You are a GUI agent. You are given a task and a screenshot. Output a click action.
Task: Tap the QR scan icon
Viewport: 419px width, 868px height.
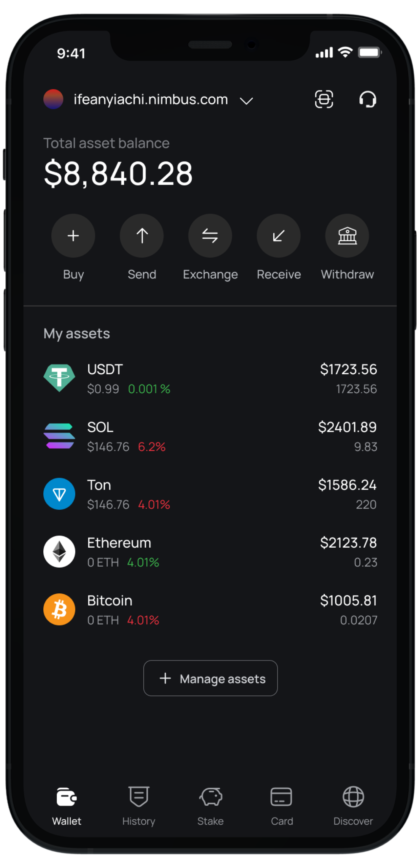324,99
